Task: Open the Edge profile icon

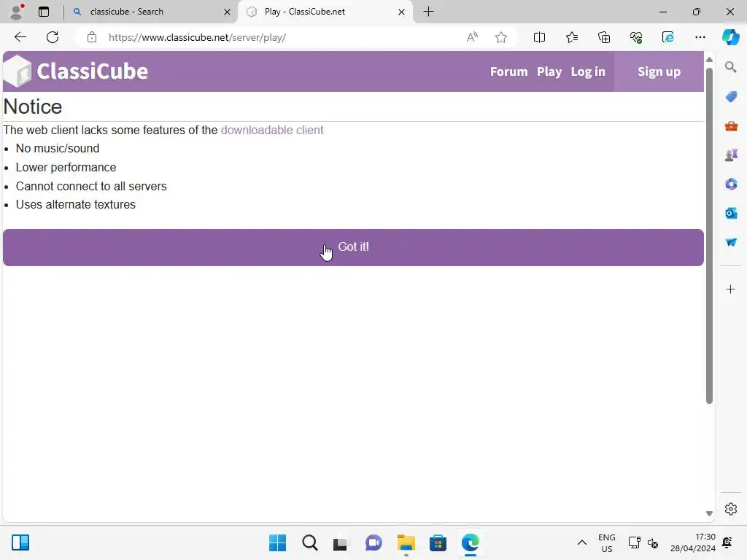Action: click(17, 12)
